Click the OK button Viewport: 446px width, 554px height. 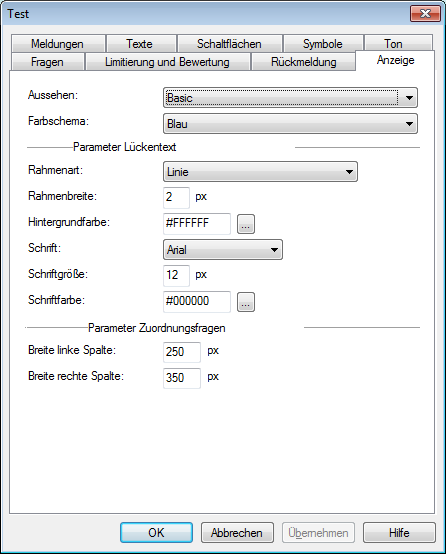coord(156,532)
